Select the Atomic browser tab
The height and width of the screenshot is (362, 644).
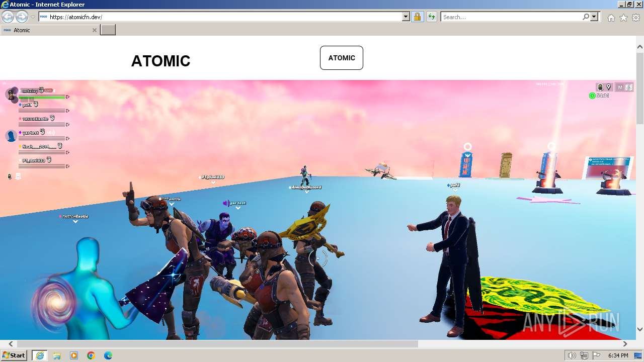pyautogui.click(x=50, y=30)
